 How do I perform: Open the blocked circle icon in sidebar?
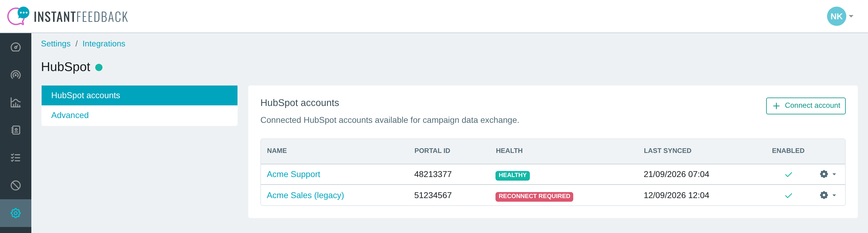pos(15,185)
